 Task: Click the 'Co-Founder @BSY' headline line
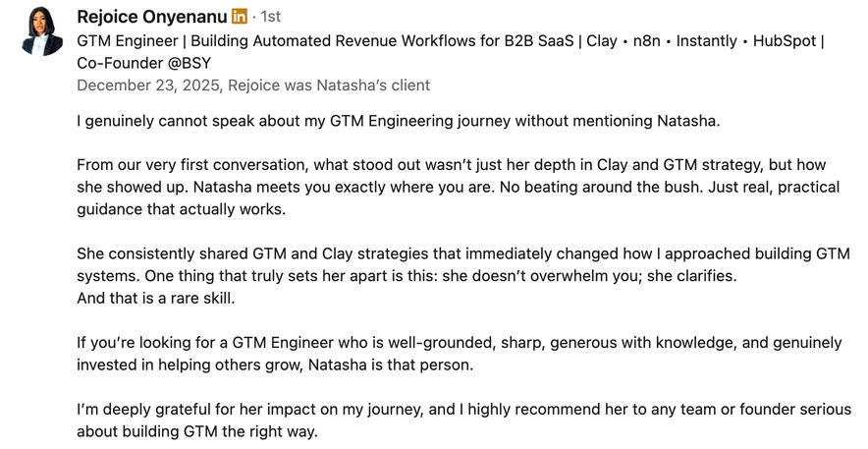click(x=143, y=63)
